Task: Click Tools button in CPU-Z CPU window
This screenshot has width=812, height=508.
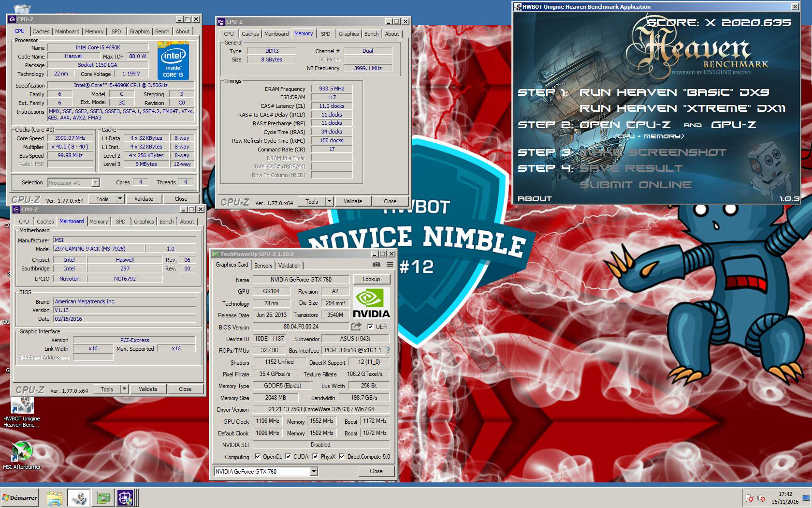Action: point(102,198)
